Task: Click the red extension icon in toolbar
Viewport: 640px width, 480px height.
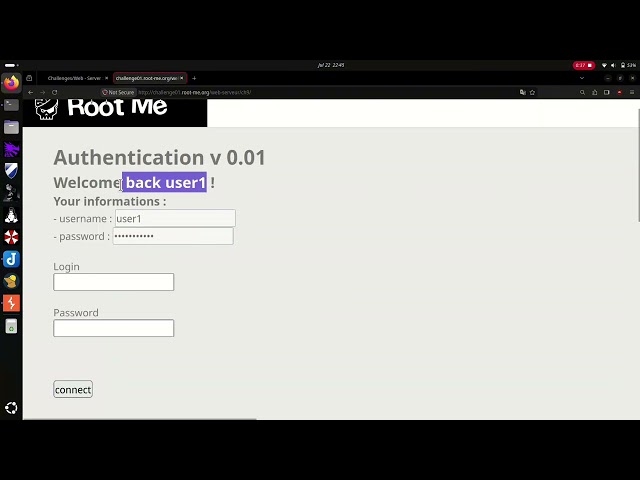Action: [x=620, y=92]
